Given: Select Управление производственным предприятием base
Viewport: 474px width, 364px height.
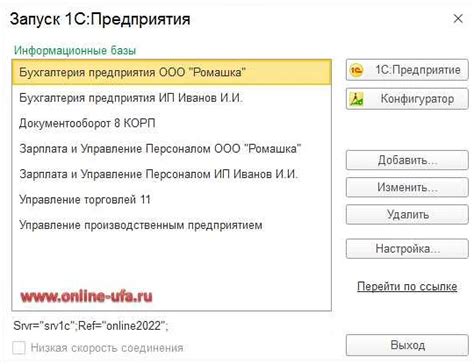Looking at the screenshot, I should pos(172,225).
